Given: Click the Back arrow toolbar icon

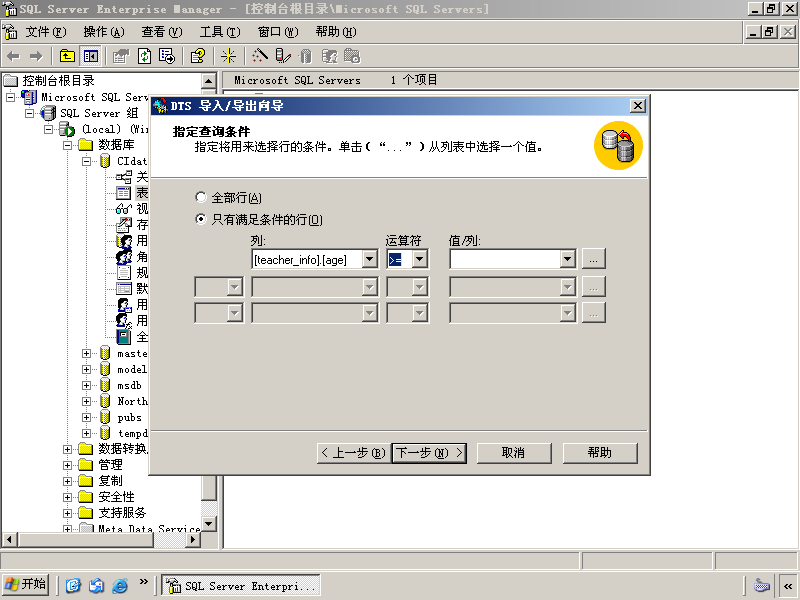Looking at the screenshot, I should tap(14, 56).
